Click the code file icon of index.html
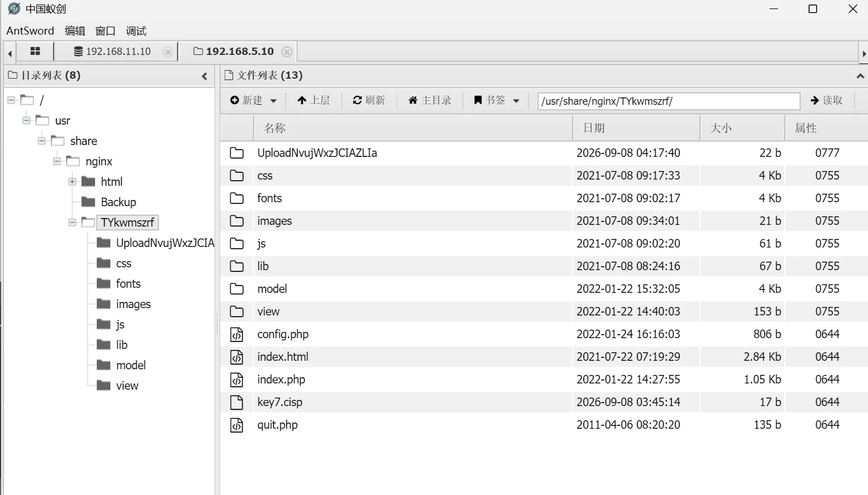Screen dimensions: 868x495 237,357
